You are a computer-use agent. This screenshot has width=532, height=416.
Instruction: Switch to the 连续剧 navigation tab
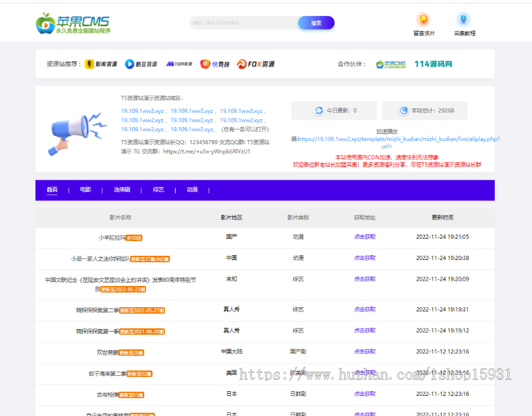[122, 190]
